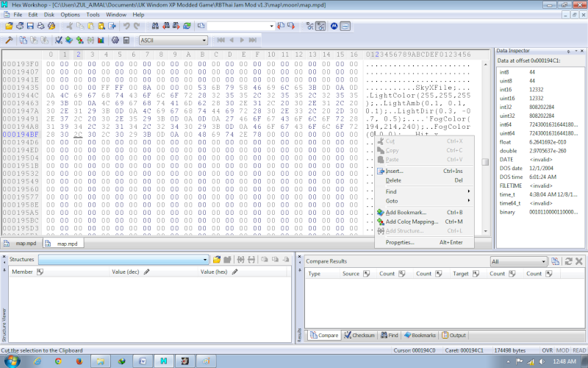The image size is (588, 368).
Task: Click the Firefox icon on the taskbar
Action: 79,361
